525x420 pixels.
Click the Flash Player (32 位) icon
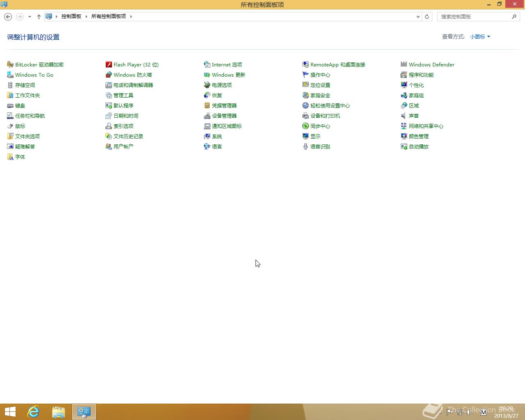coord(109,64)
